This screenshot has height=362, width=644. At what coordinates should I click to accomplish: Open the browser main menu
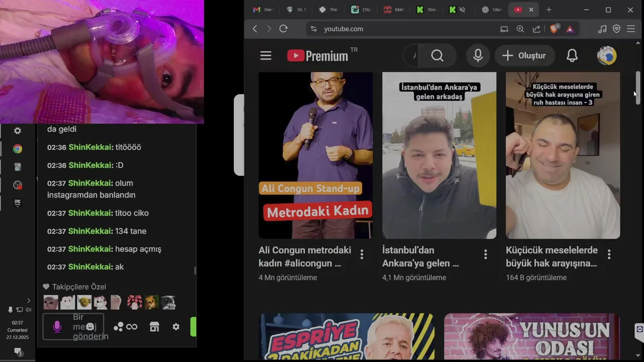[631, 29]
